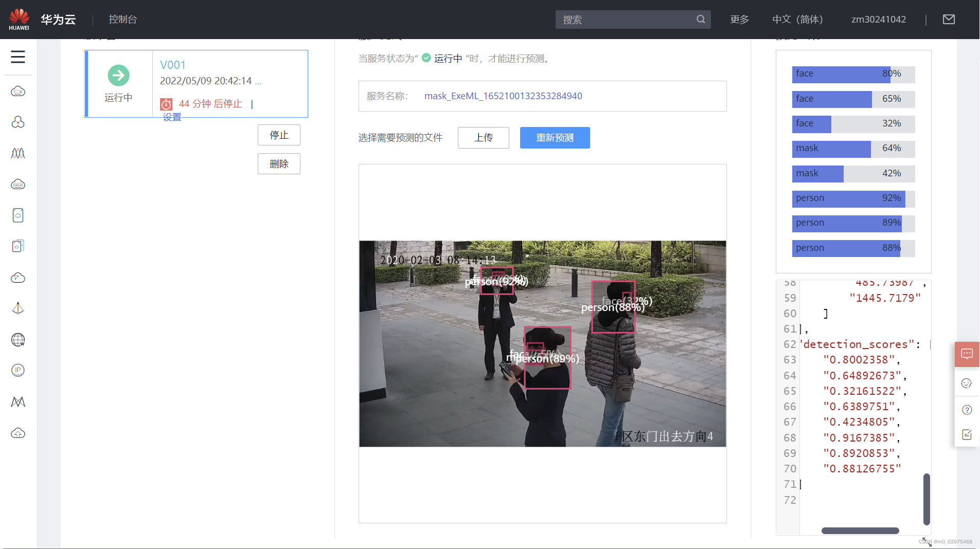Click the search magnifier icon
The width and height of the screenshot is (980, 549).
(701, 20)
